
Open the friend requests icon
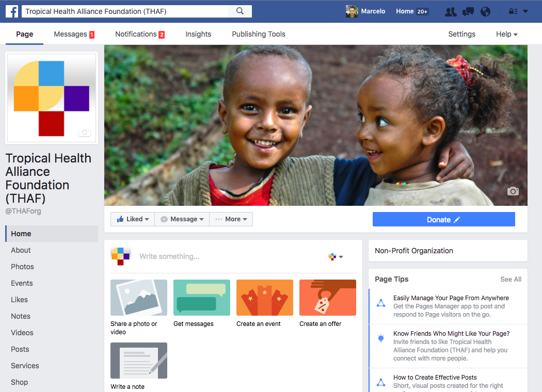[x=451, y=12]
